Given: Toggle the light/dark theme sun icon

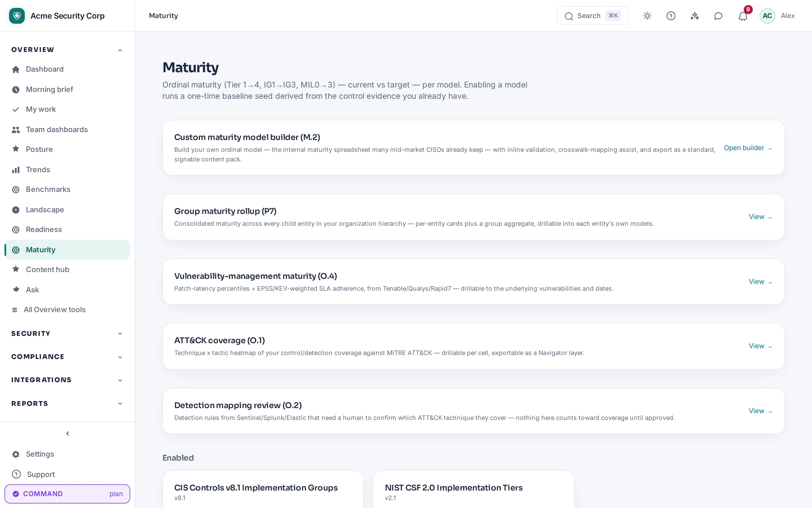Looking at the screenshot, I should click(x=647, y=16).
